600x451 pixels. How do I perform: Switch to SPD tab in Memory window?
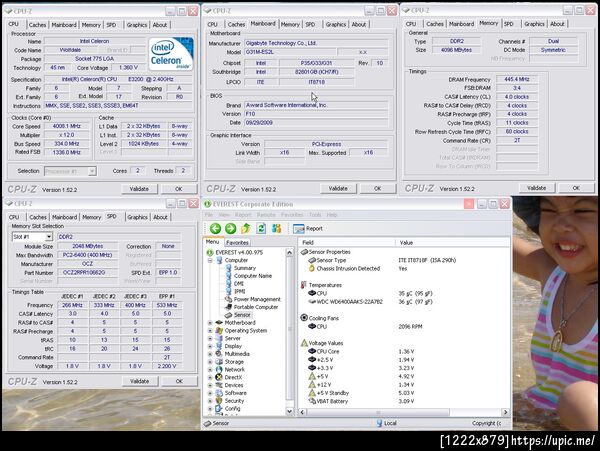click(509, 24)
